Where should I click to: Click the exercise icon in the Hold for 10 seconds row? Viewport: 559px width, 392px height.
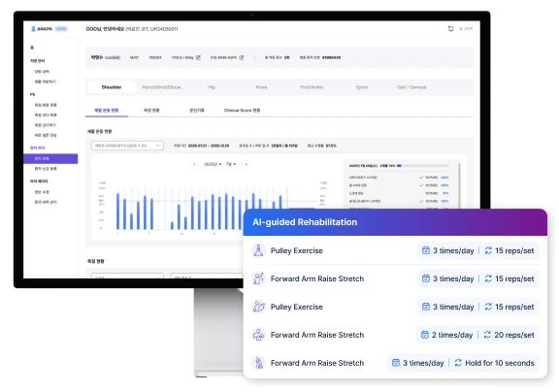258,363
